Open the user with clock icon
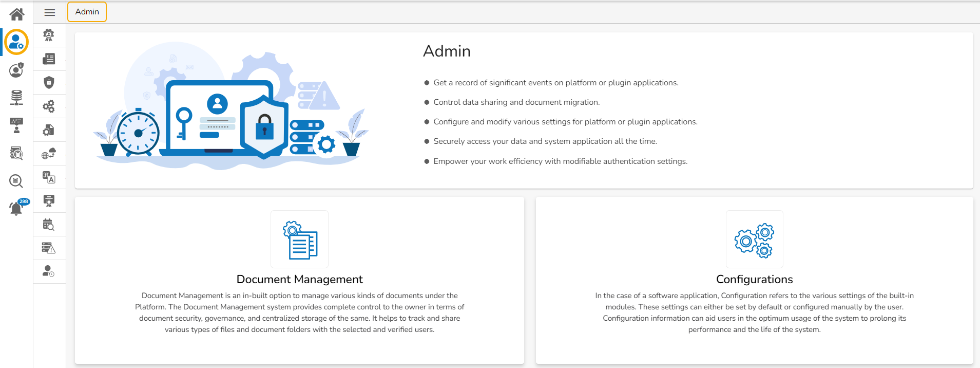980x368 pixels. (x=49, y=271)
